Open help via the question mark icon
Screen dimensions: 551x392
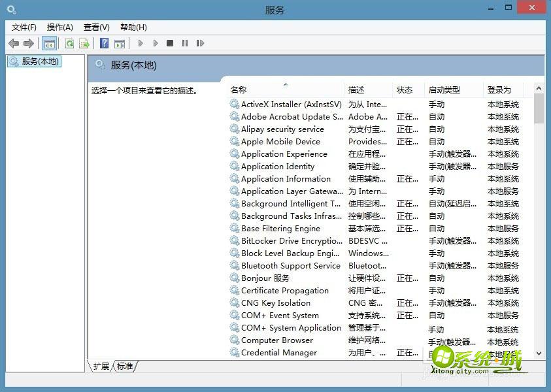click(x=104, y=43)
